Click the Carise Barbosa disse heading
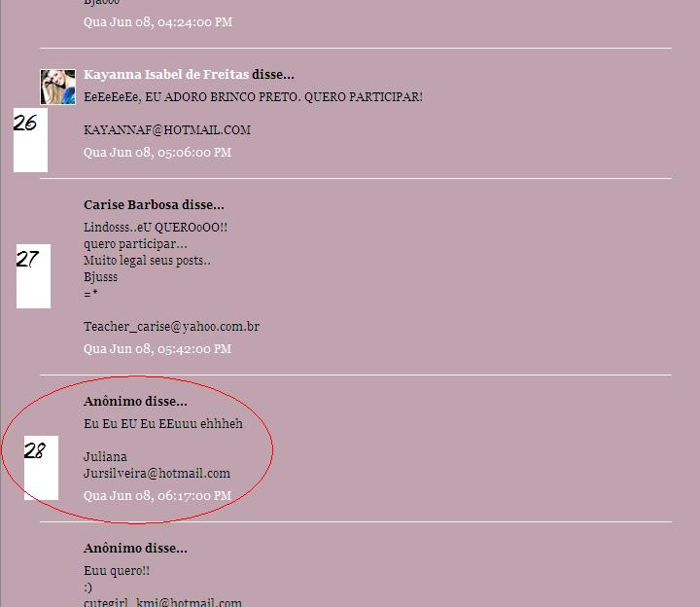This screenshot has width=700, height=607. click(154, 205)
